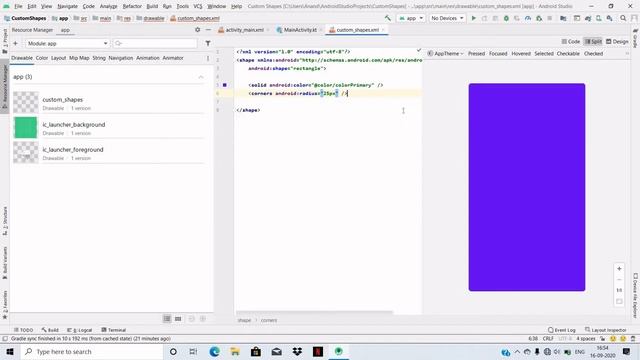Open the File menu

pyautogui.click(x=18, y=7)
